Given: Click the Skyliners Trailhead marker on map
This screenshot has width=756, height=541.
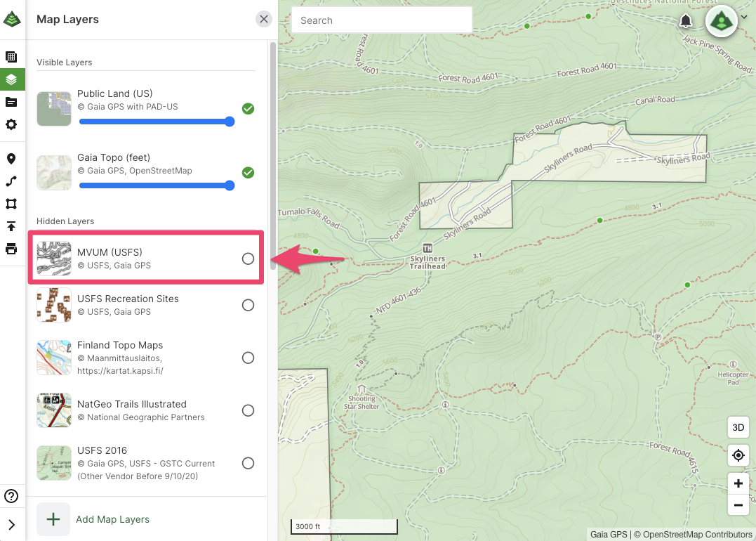Looking at the screenshot, I should [x=427, y=249].
